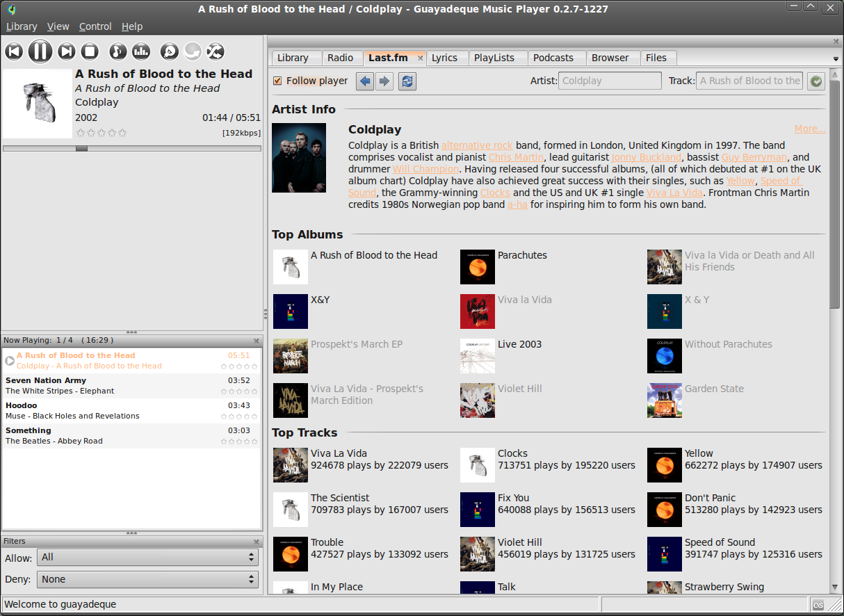The image size is (844, 616).
Task: Follow the Jonny Buckland link
Action: [647, 157]
